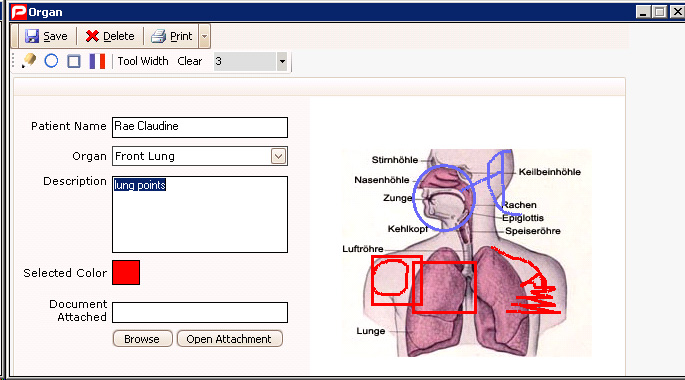Click the Tool Width label

(x=143, y=61)
